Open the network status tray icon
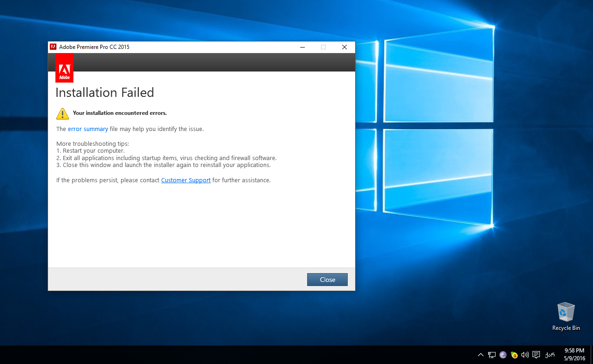 click(492, 355)
